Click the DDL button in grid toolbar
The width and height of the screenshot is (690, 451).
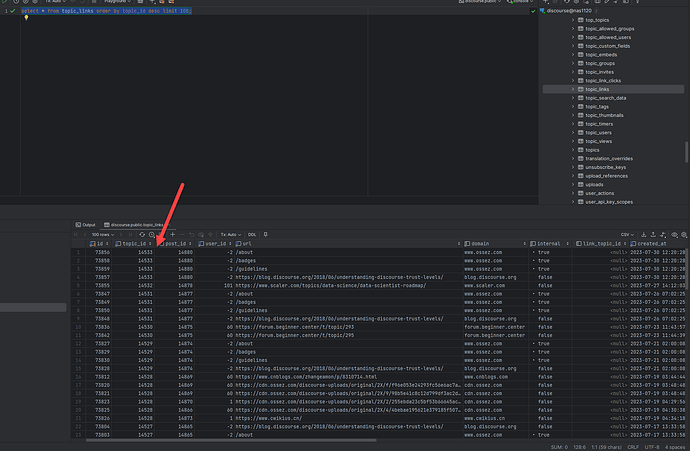[252, 235]
